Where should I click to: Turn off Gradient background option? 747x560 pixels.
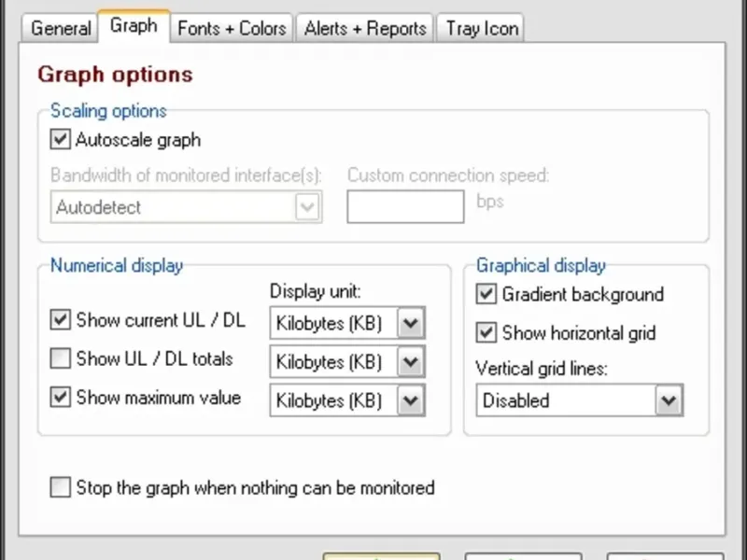pyautogui.click(x=486, y=295)
